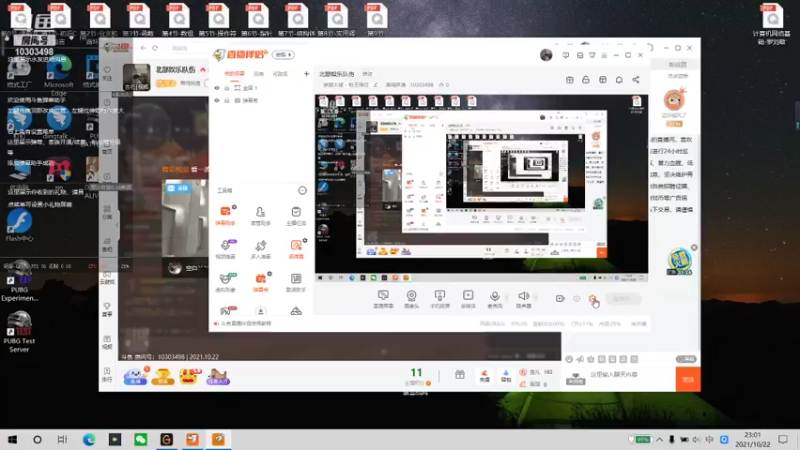
Task: Collapse the 工具箱 toolbox panel
Action: click(302, 190)
